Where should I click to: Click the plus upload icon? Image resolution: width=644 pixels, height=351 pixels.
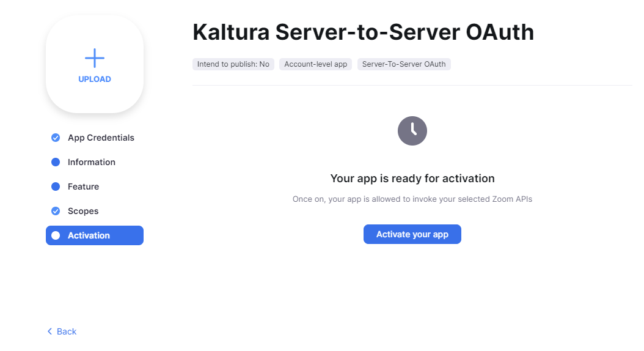point(95,58)
